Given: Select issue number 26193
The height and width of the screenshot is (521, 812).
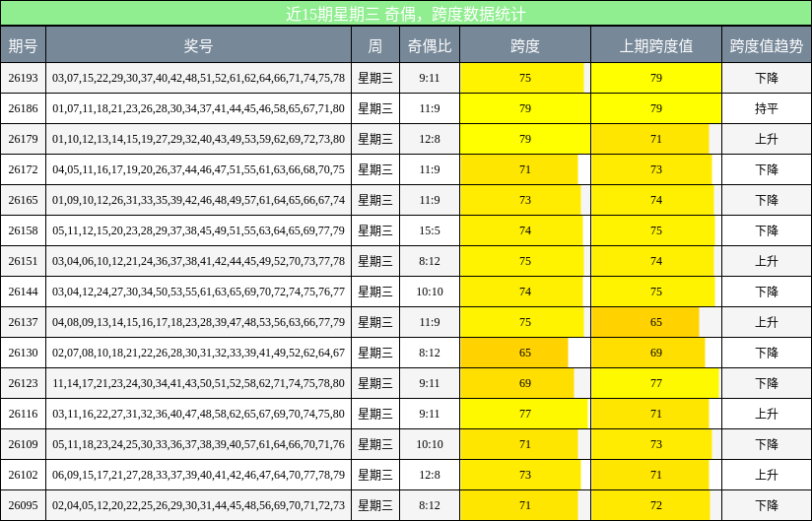Looking at the screenshot, I should coord(24,78).
